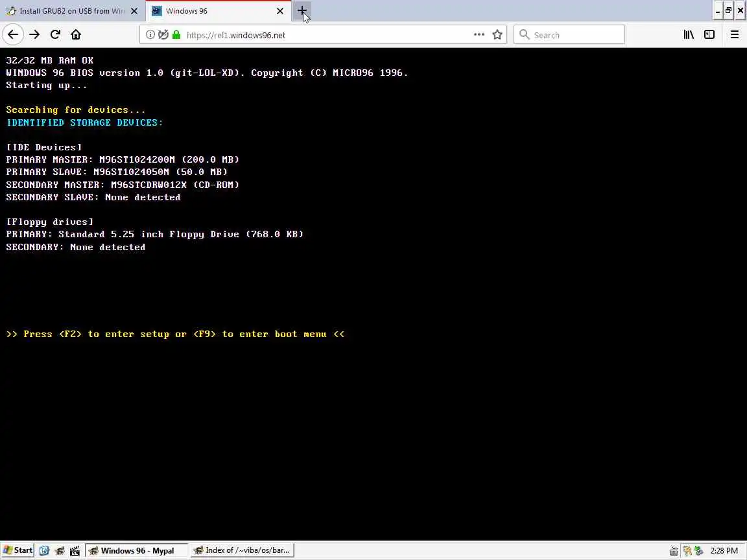Screen dimensions: 747x560
Task: Toggle the sidebar view
Action: pyautogui.click(x=709, y=35)
